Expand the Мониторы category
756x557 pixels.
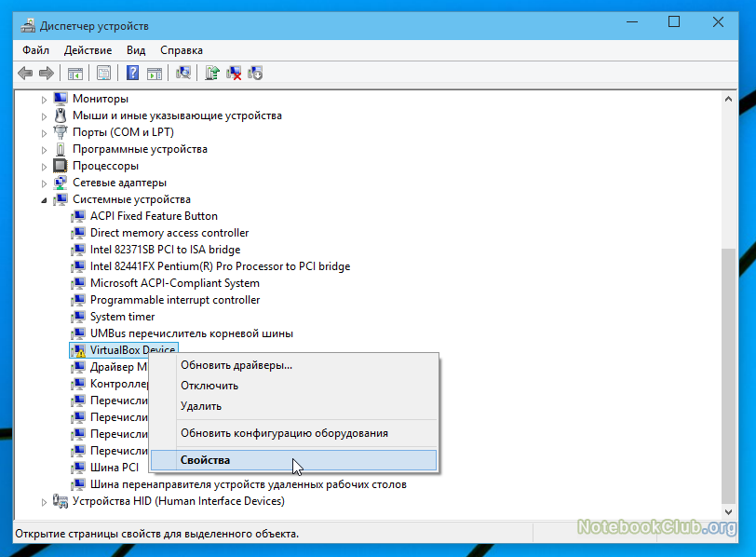click(44, 99)
